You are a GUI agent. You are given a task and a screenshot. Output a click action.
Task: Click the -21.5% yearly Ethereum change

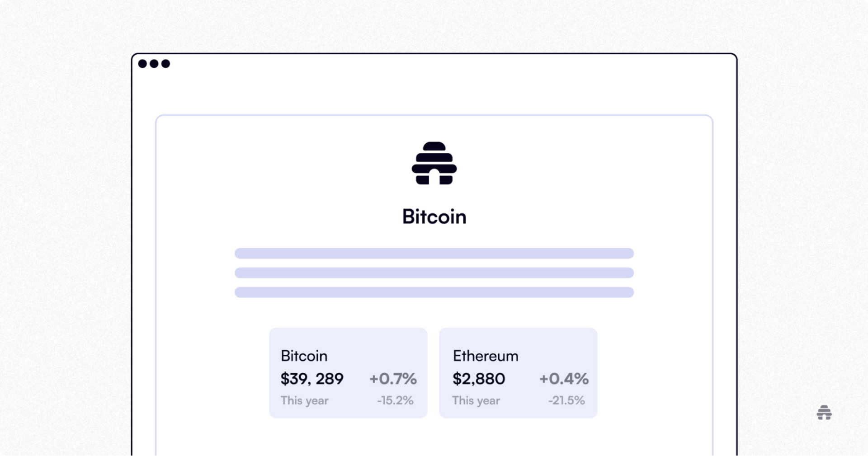[x=566, y=400]
